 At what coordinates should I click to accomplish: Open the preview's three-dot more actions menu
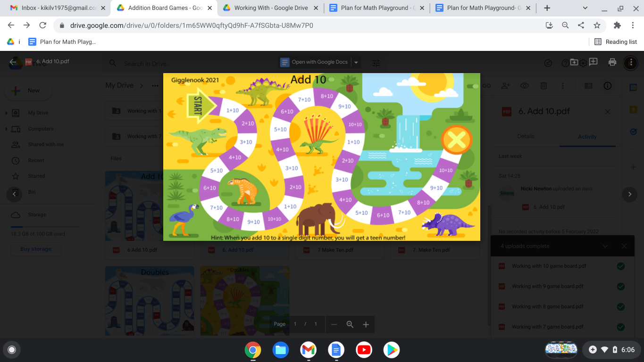630,62
